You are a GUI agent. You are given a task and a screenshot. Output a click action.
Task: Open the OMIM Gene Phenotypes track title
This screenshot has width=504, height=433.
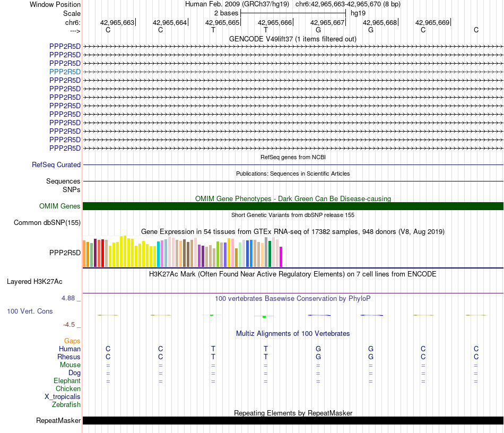coord(293,198)
